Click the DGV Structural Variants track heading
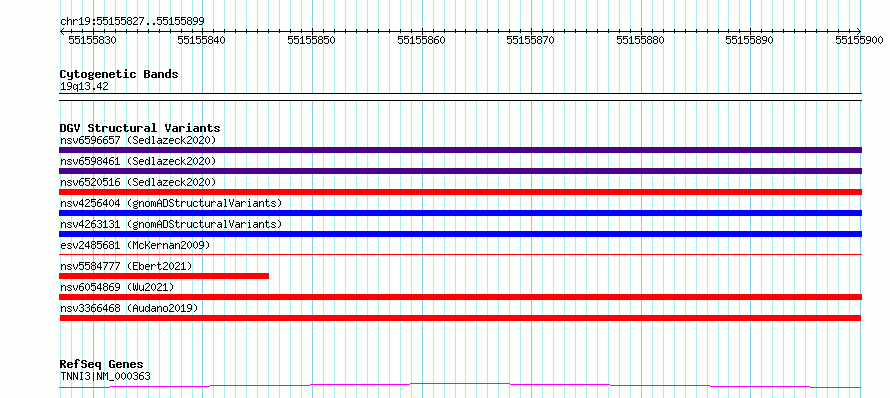Viewport: 890px width, 398px height. click(140, 128)
